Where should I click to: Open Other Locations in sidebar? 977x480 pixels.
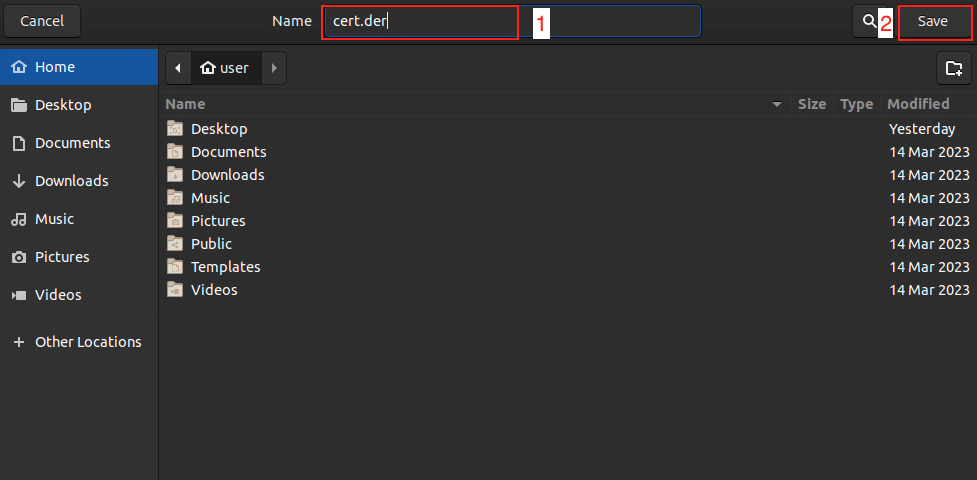87,342
